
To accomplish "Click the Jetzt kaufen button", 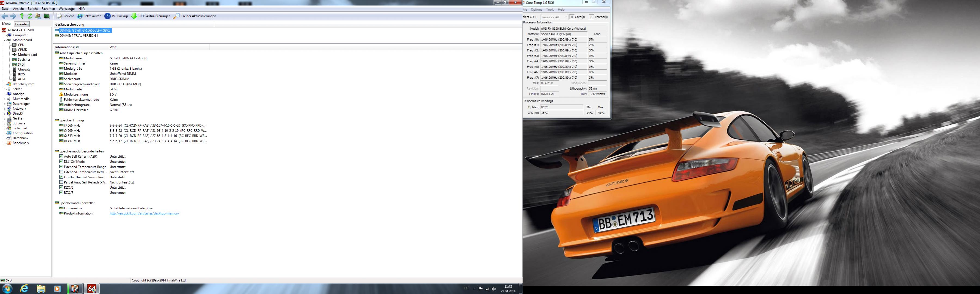I will click(x=89, y=16).
